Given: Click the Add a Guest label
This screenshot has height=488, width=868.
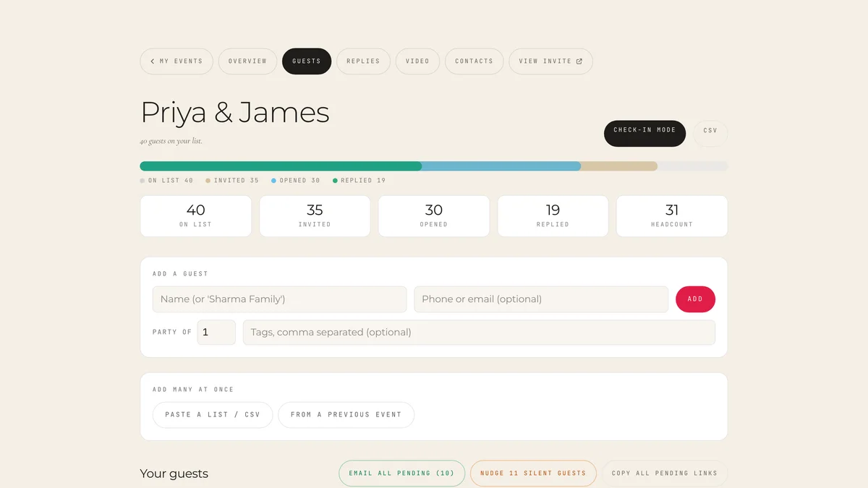Looking at the screenshot, I should tap(180, 274).
